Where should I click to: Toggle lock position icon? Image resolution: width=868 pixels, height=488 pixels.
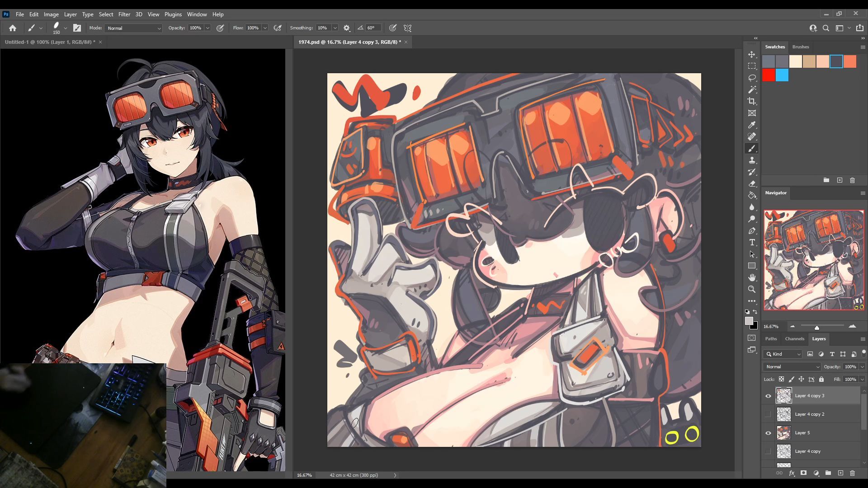point(801,379)
